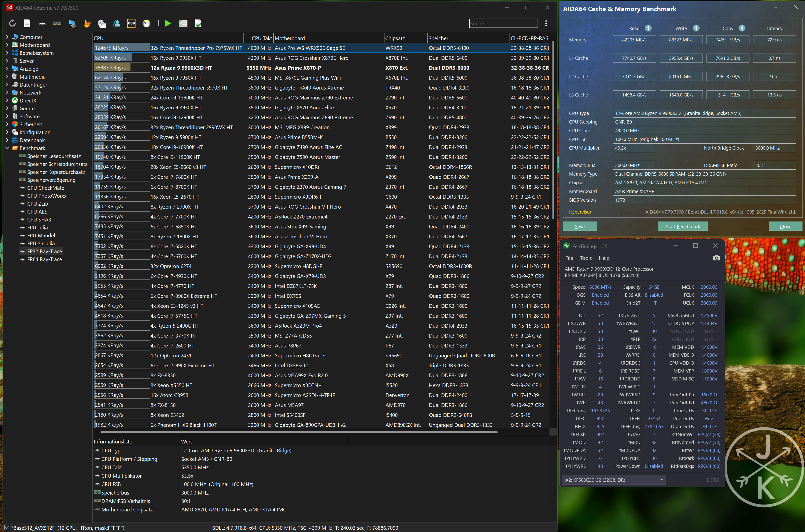
Task: Sort by the Chipsatz column header
Action: coord(406,38)
